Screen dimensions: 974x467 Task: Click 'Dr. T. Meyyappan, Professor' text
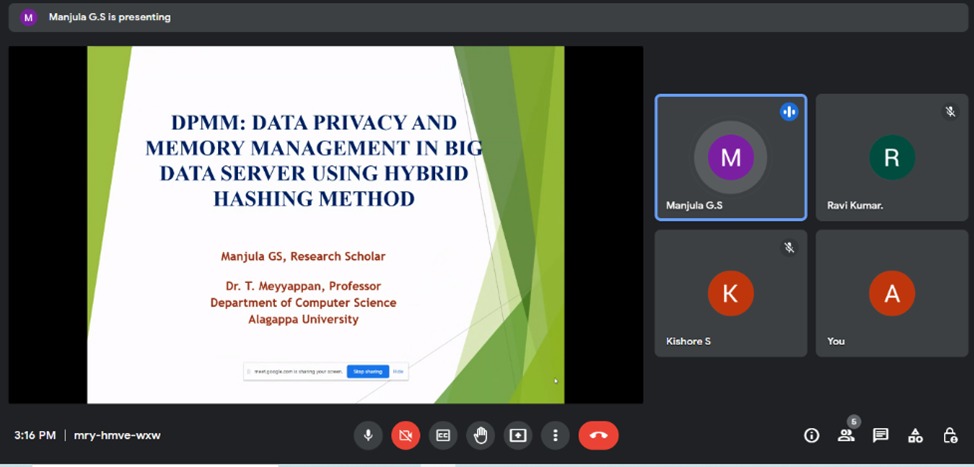pos(303,286)
